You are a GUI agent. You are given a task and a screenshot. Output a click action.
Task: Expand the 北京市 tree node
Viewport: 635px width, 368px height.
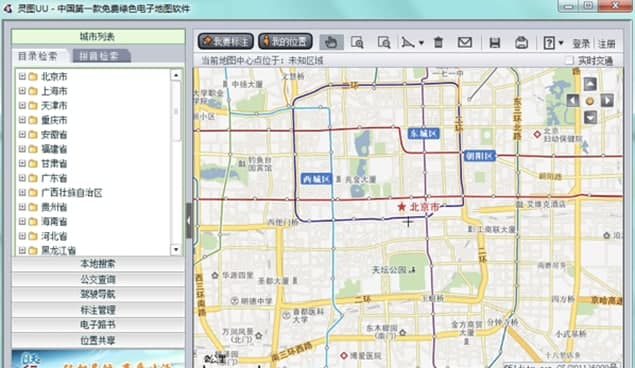(x=22, y=76)
